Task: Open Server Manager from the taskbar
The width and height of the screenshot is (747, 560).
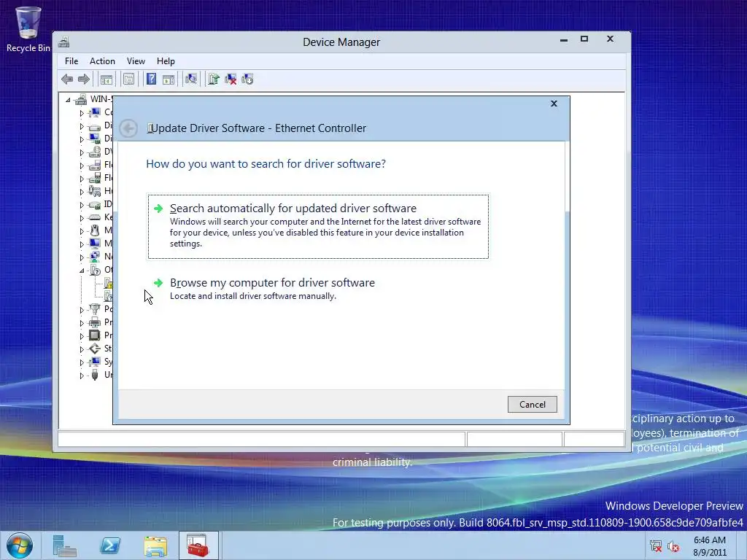Action: 65,545
